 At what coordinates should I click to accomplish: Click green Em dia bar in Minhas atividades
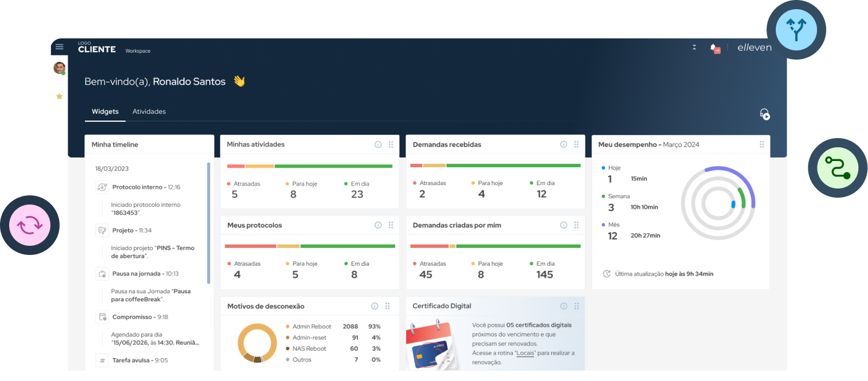coord(333,166)
